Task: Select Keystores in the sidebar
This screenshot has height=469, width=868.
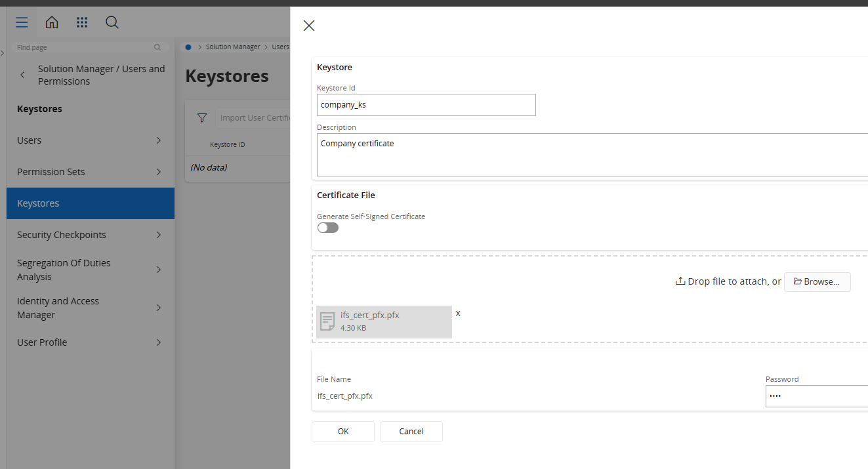Action: 91,203
